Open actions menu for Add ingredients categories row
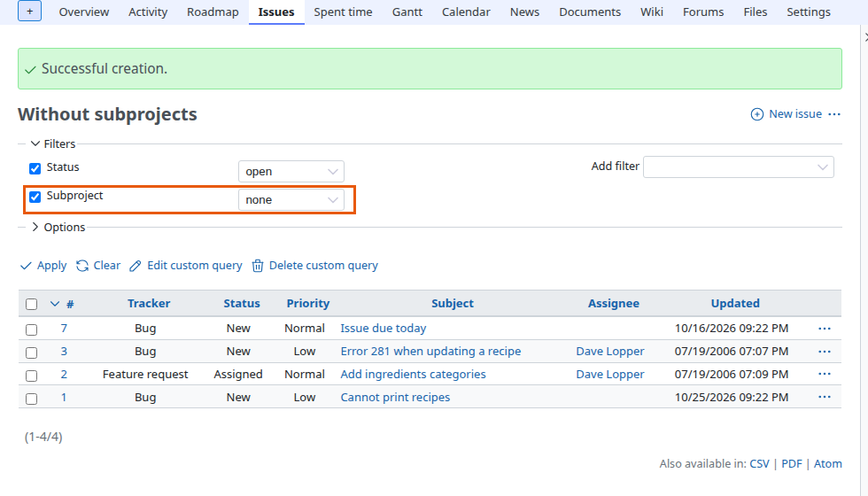This screenshot has width=868, height=496. coord(825,374)
